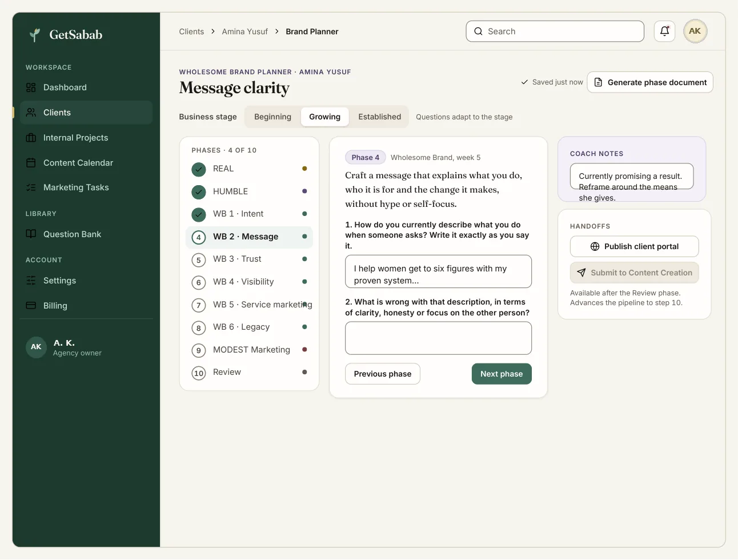738x560 pixels.
Task: Generate the phase document
Action: 650,82
